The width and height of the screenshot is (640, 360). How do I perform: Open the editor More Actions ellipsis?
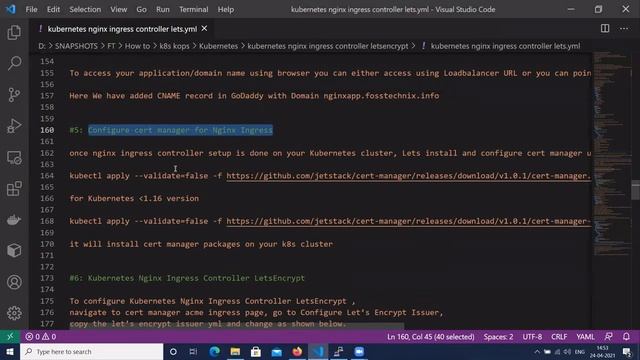pos(624,29)
